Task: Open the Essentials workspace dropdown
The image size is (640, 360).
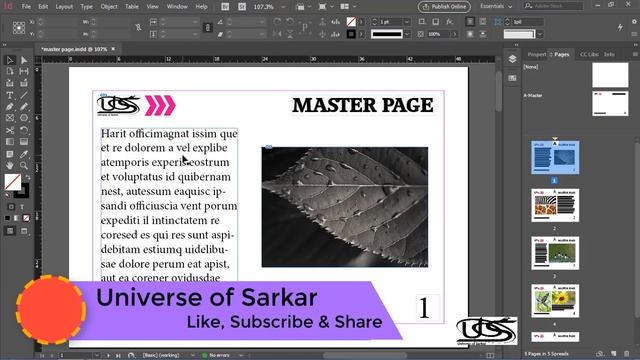Action: tap(496, 7)
